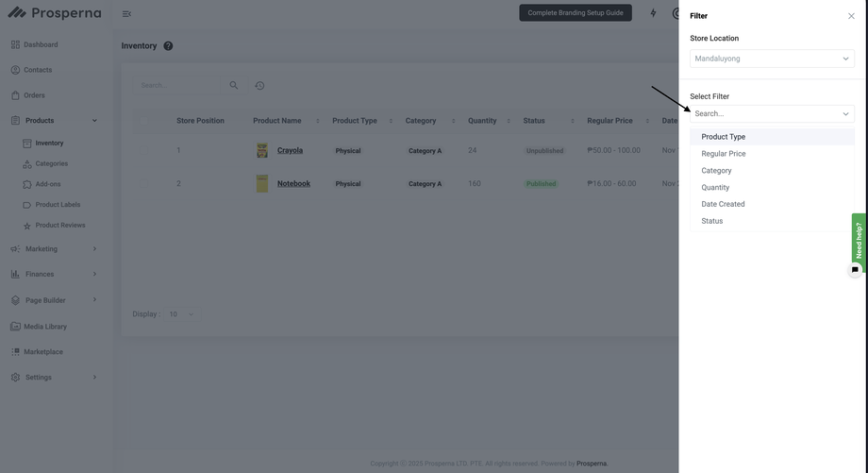This screenshot has width=868, height=473.
Task: Click the Need help? side tab
Action: click(859, 240)
